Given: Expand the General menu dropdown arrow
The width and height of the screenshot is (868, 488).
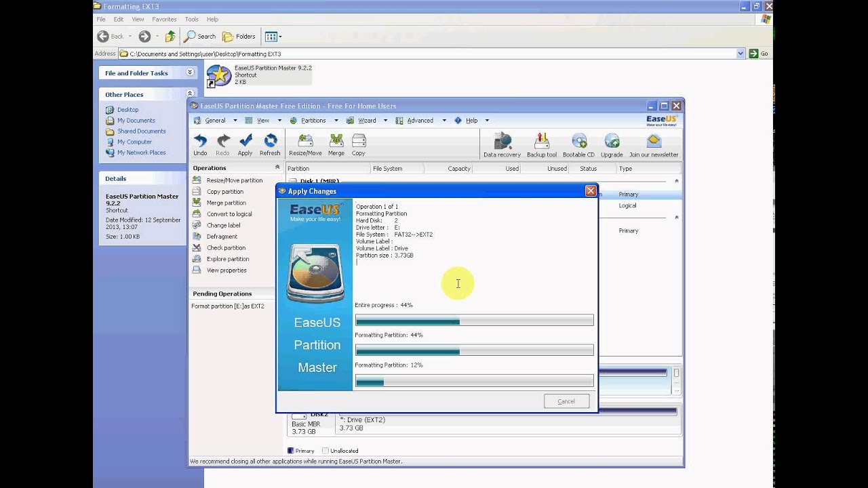Looking at the screenshot, I should [x=235, y=121].
